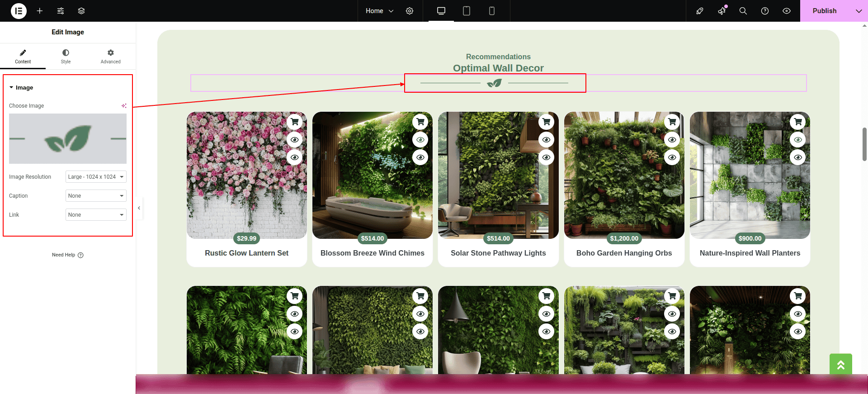Open the Image Resolution dropdown
This screenshot has height=394, width=868.
[x=96, y=177]
